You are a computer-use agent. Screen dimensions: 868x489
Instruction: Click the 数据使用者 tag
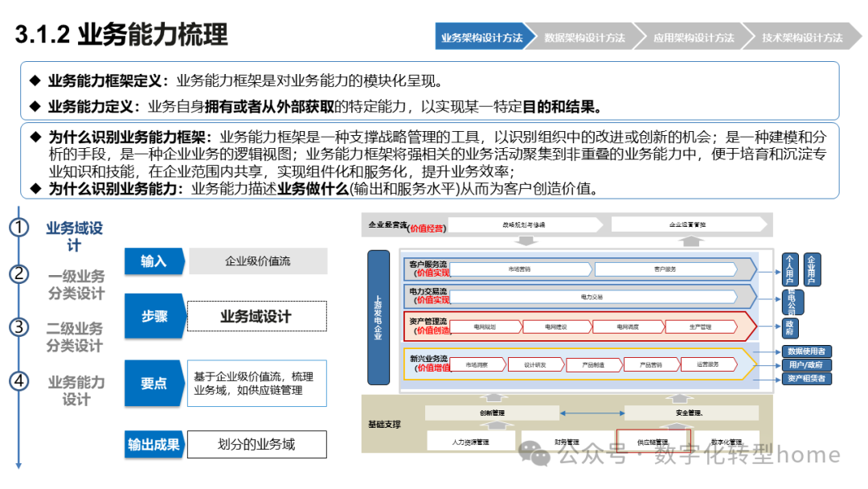(x=807, y=351)
